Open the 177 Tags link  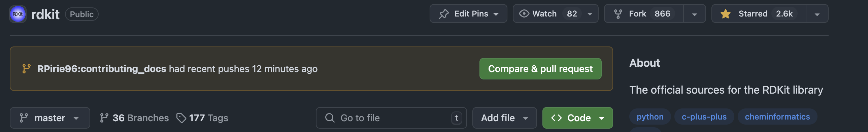coord(202,118)
